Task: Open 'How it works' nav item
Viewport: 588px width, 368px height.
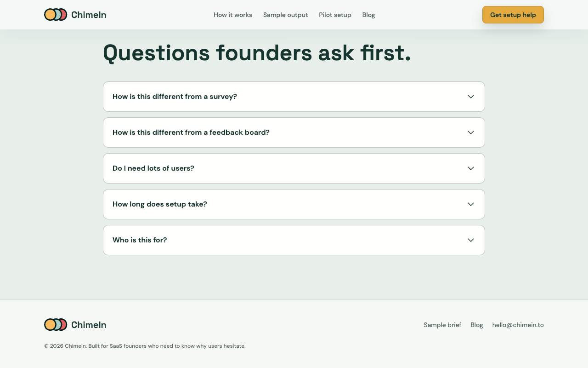Action: point(233,15)
